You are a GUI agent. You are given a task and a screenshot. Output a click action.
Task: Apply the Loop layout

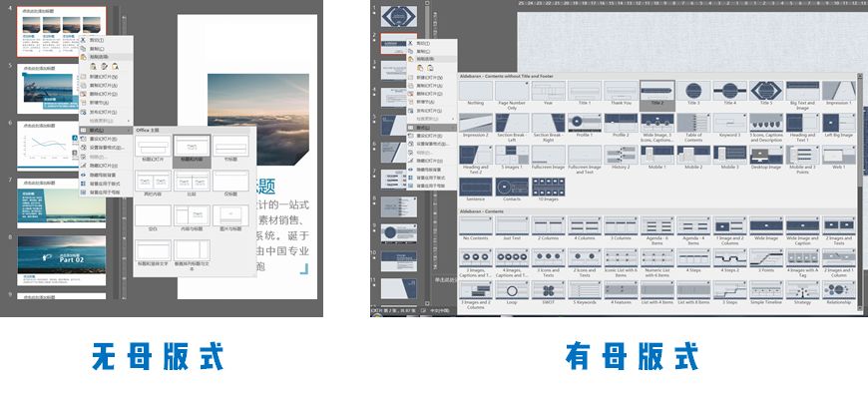[512, 293]
